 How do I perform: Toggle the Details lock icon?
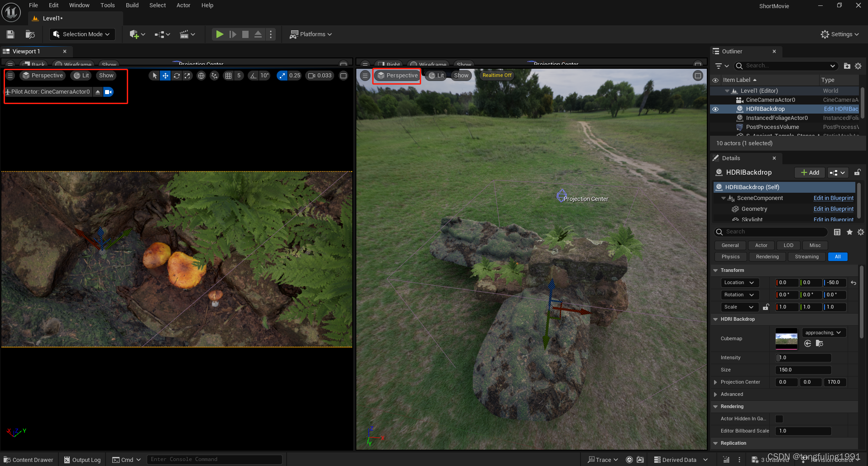click(857, 172)
